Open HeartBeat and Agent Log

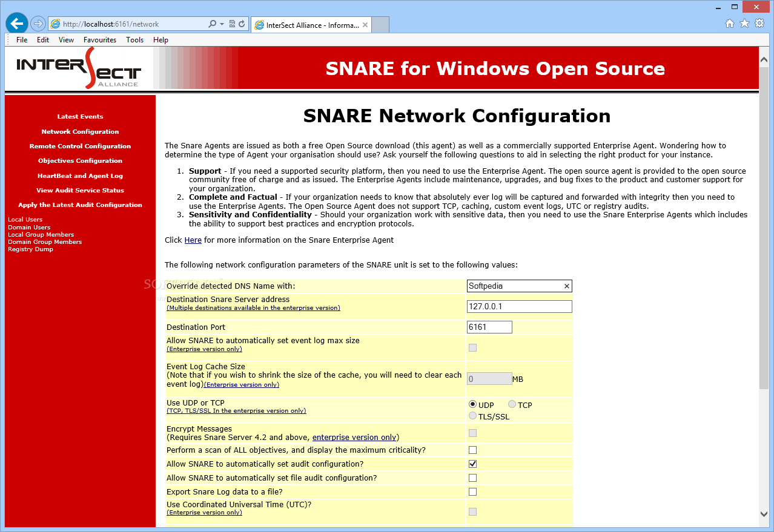(x=80, y=176)
